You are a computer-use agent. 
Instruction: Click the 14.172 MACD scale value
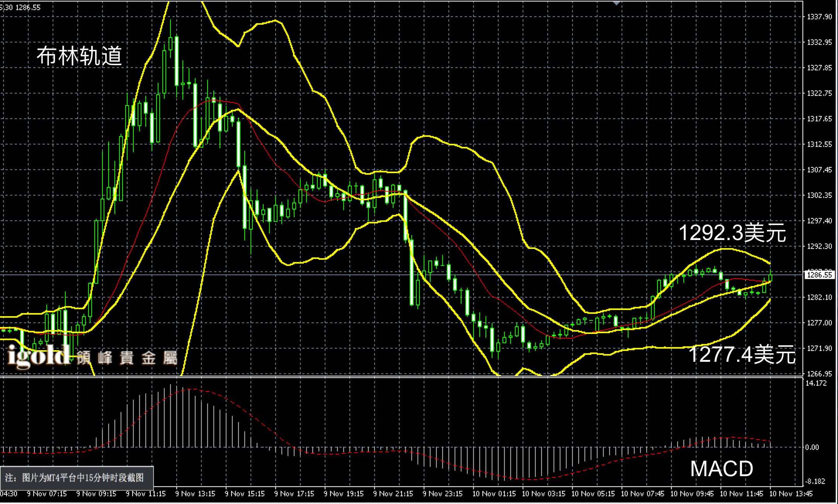click(x=816, y=383)
